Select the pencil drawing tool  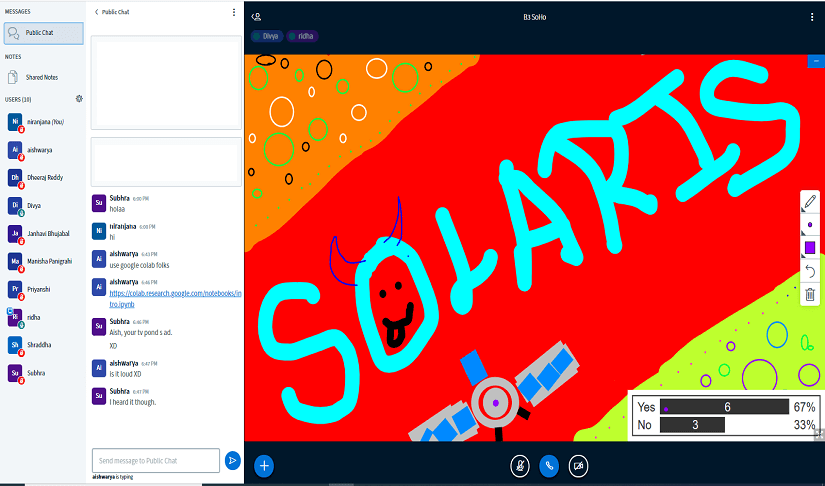(x=810, y=202)
